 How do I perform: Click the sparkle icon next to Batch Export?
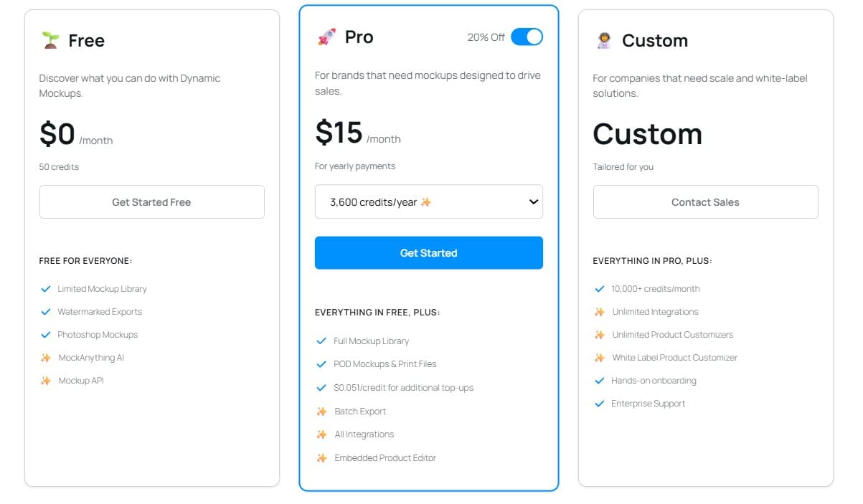[x=321, y=411]
